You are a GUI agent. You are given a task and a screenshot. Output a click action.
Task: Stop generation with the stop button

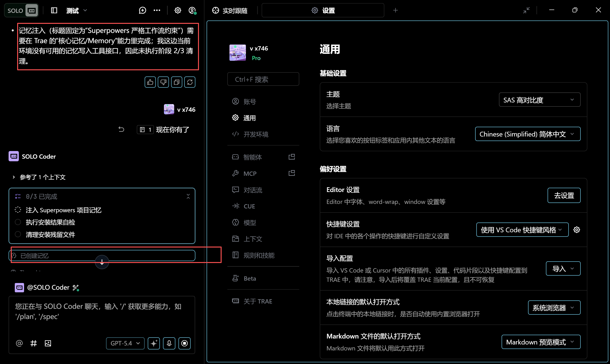184,343
